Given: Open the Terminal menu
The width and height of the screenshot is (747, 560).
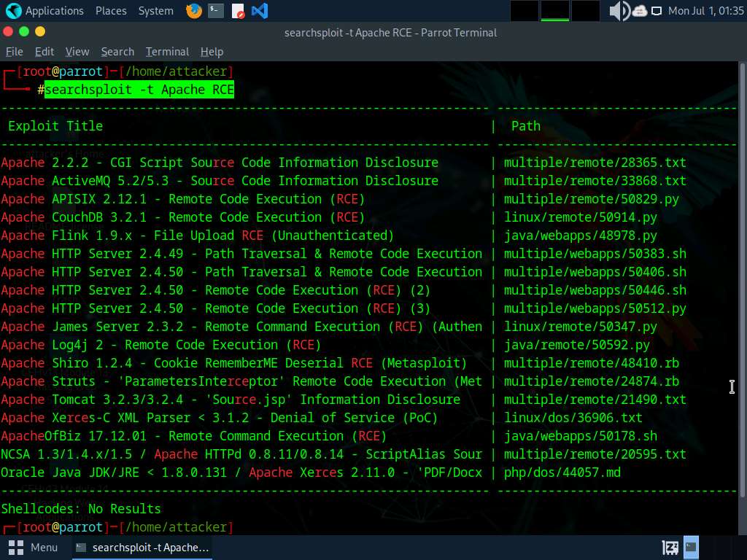Looking at the screenshot, I should click(167, 52).
